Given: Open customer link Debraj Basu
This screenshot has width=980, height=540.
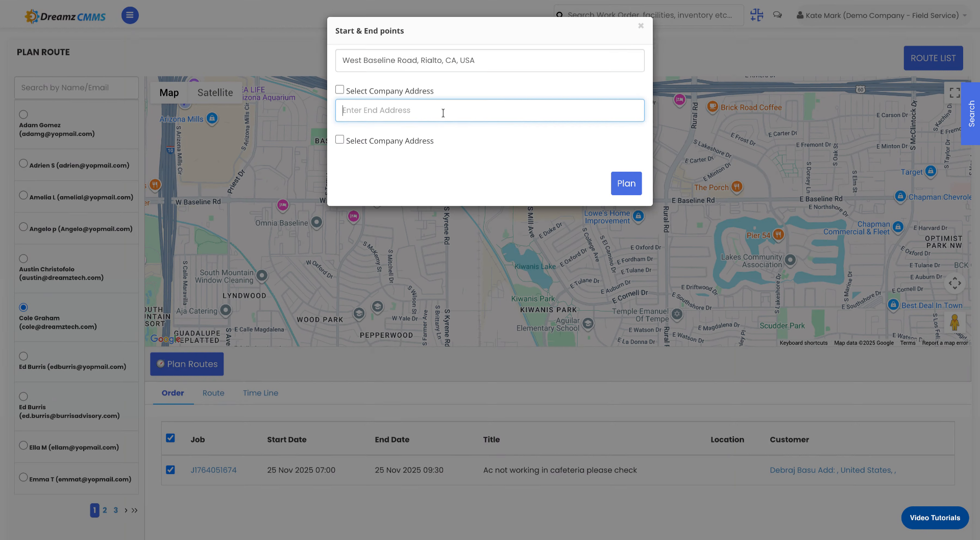Looking at the screenshot, I should coord(832,470).
